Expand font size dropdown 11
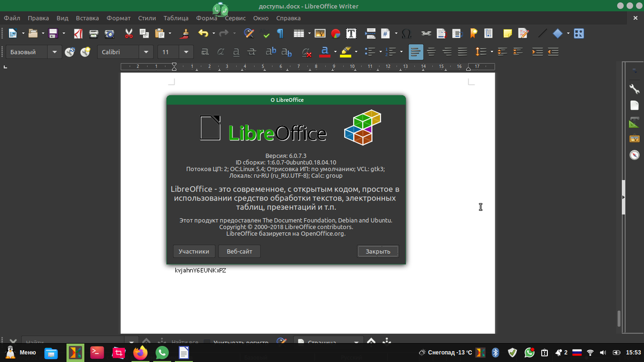 186,52
